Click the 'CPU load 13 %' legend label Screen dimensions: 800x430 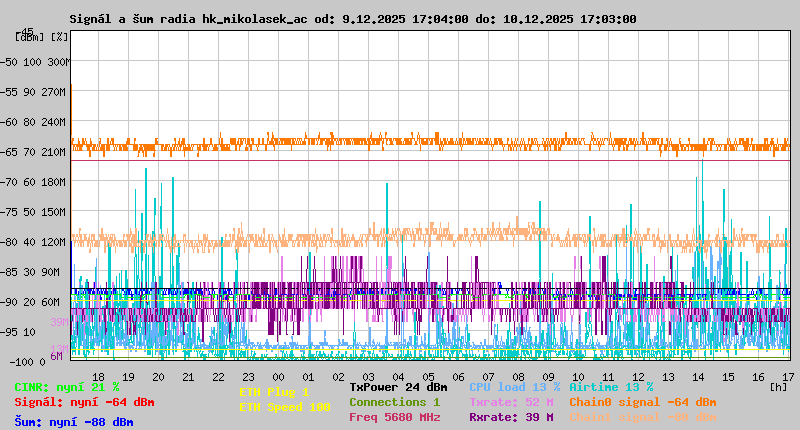(515, 387)
